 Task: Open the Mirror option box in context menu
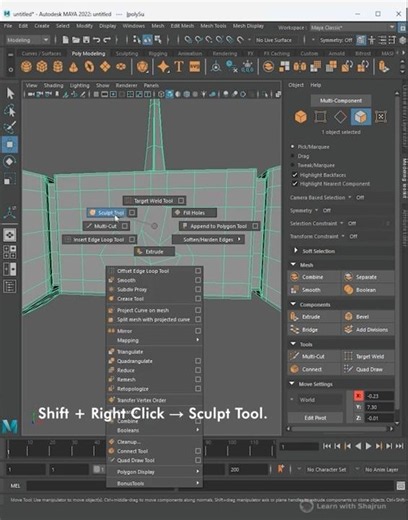pyautogui.click(x=198, y=331)
